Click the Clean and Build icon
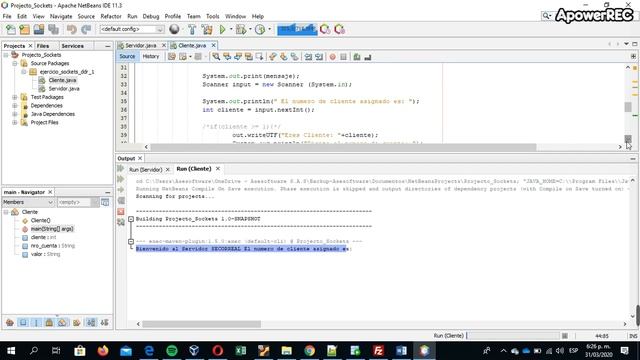 click(x=207, y=29)
